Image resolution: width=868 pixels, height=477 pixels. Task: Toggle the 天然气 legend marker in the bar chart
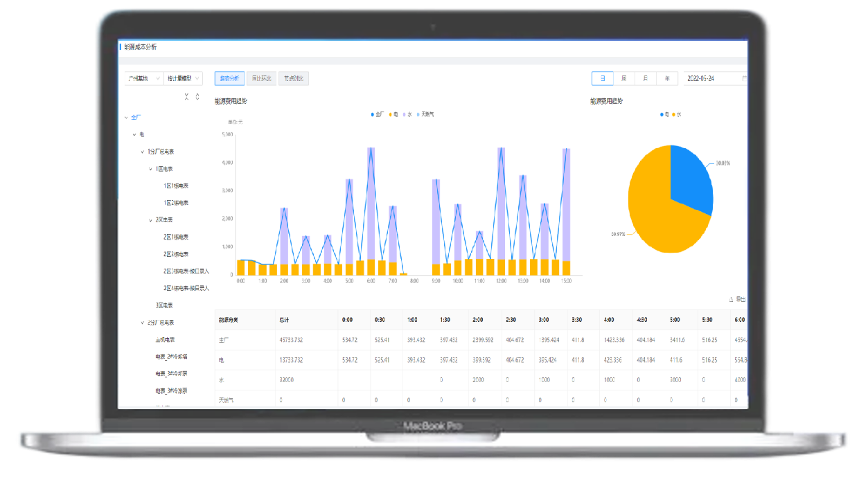418,114
